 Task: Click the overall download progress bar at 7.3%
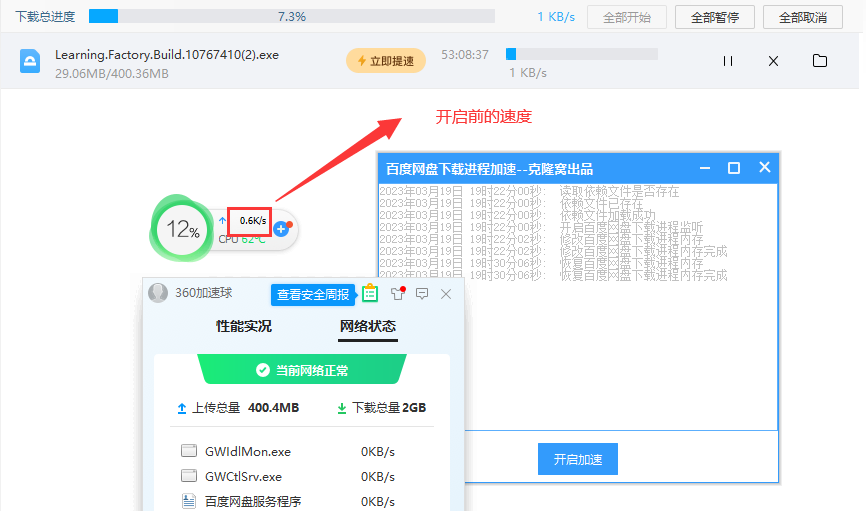point(292,17)
